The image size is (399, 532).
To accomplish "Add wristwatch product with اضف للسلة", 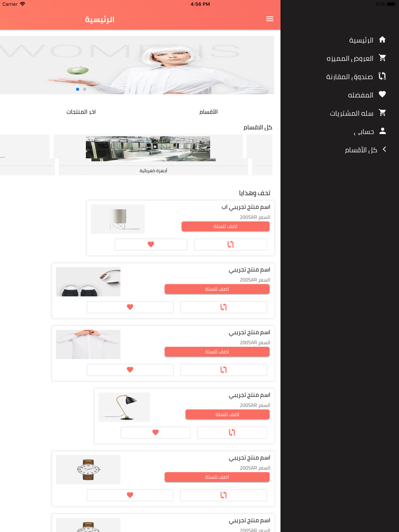I will (x=217, y=477).
